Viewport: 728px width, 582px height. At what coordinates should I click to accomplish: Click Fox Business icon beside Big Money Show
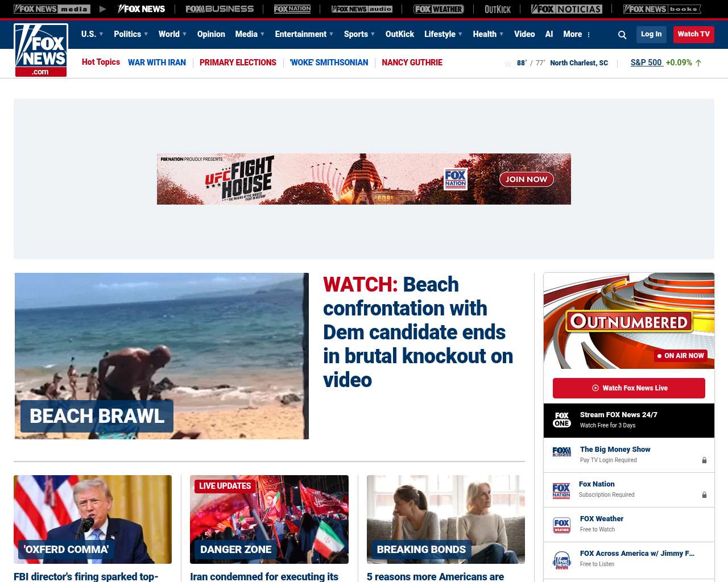coord(562,452)
